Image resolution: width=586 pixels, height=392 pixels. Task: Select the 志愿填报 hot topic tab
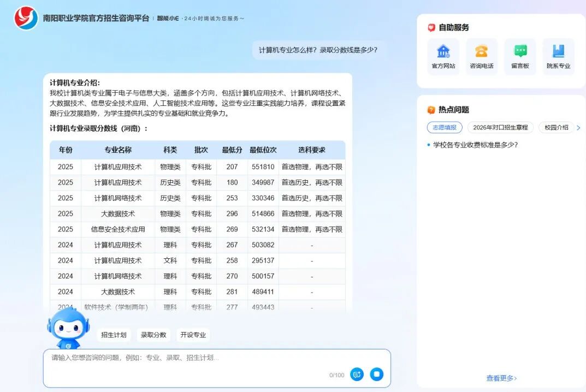[x=445, y=127]
